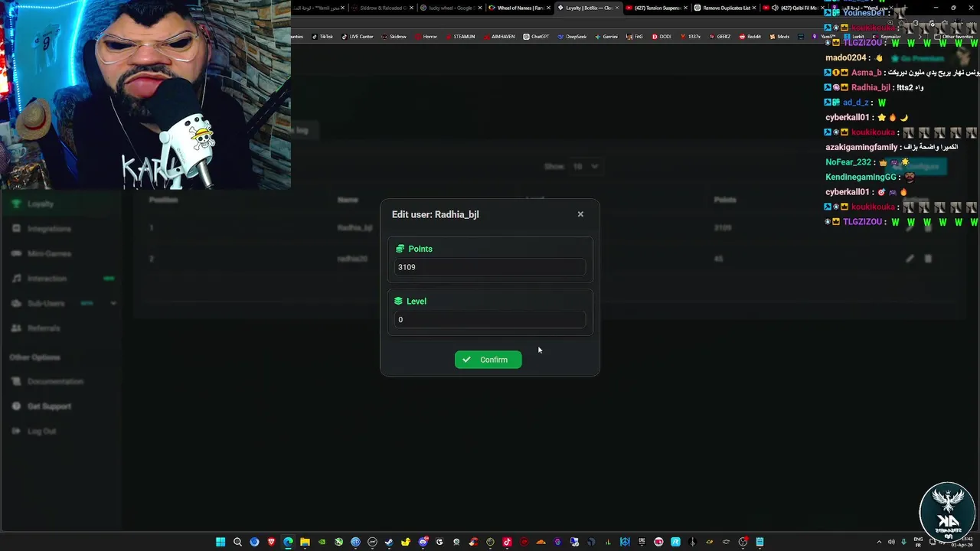This screenshot has width=980, height=551.
Task: Confirm the user edit
Action: tap(488, 360)
